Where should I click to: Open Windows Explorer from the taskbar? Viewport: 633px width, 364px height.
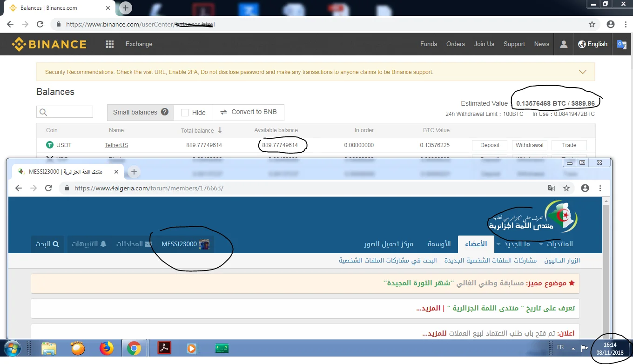[x=49, y=348]
